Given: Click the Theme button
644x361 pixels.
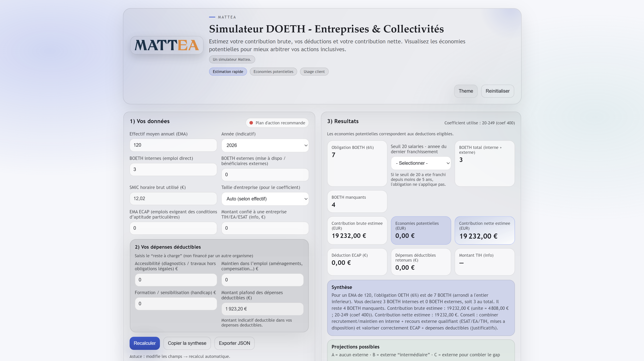Looking at the screenshot, I should [465, 91].
